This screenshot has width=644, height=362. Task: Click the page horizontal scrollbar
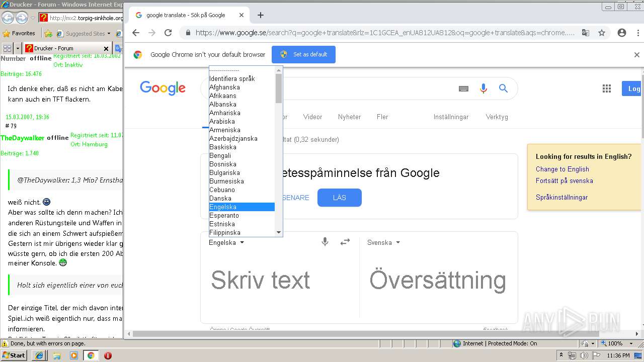(x=366, y=333)
